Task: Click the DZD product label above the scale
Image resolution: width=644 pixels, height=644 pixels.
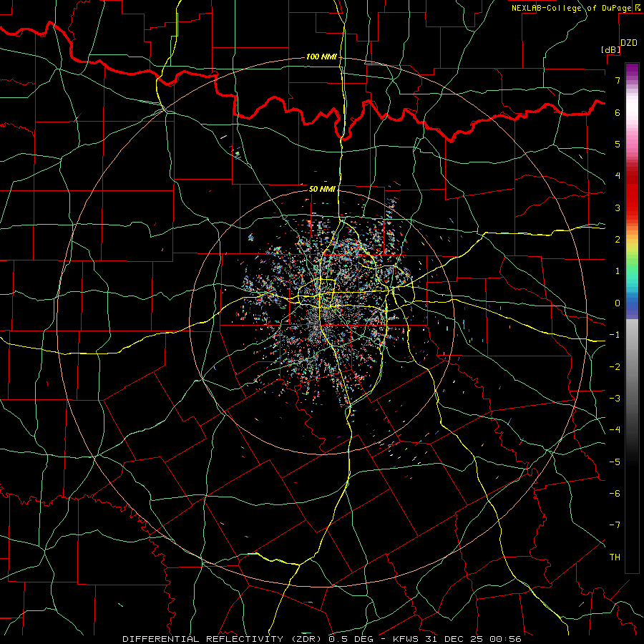Action: point(629,43)
